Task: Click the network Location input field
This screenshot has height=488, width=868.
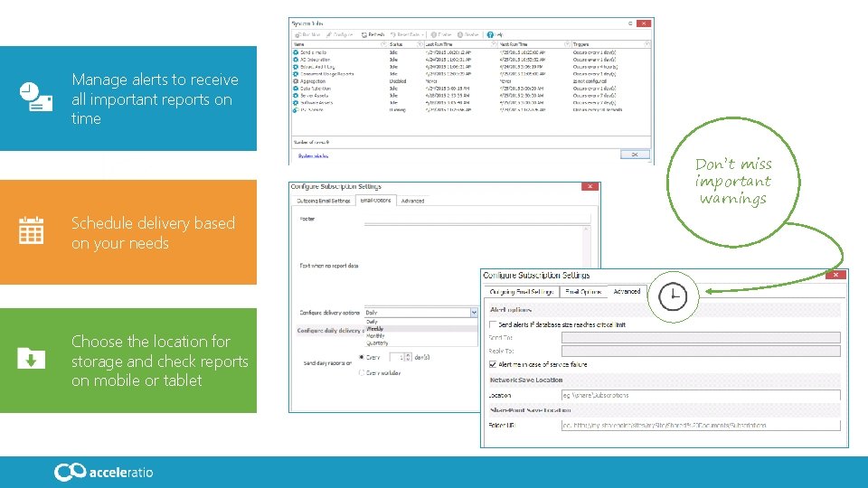Action: tap(701, 395)
